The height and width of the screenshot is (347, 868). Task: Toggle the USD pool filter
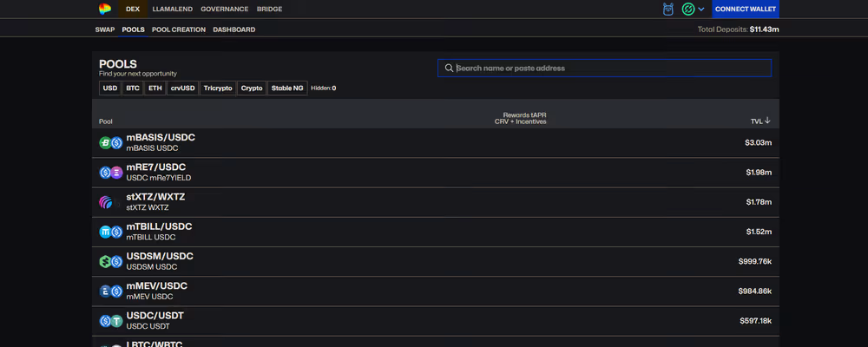pyautogui.click(x=110, y=88)
